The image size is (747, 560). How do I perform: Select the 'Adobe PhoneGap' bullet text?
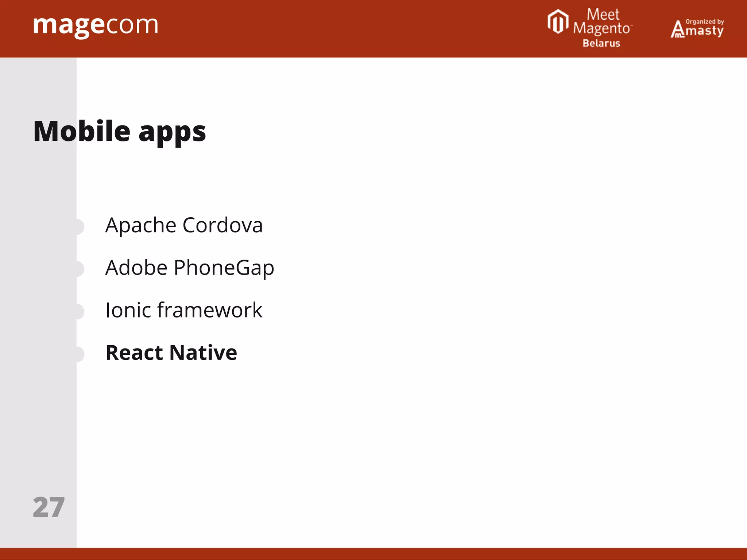coord(190,268)
